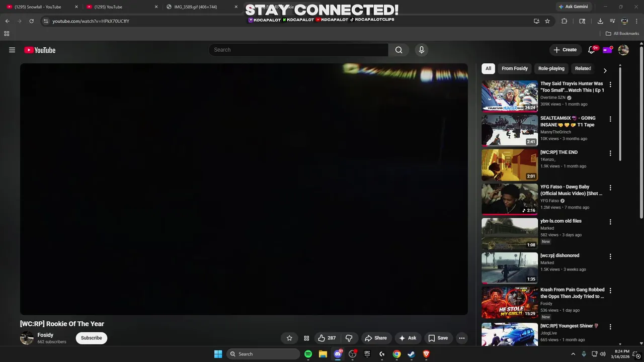644x362 pixels.
Task: Open the media control toolbar icon
Action: point(612,21)
